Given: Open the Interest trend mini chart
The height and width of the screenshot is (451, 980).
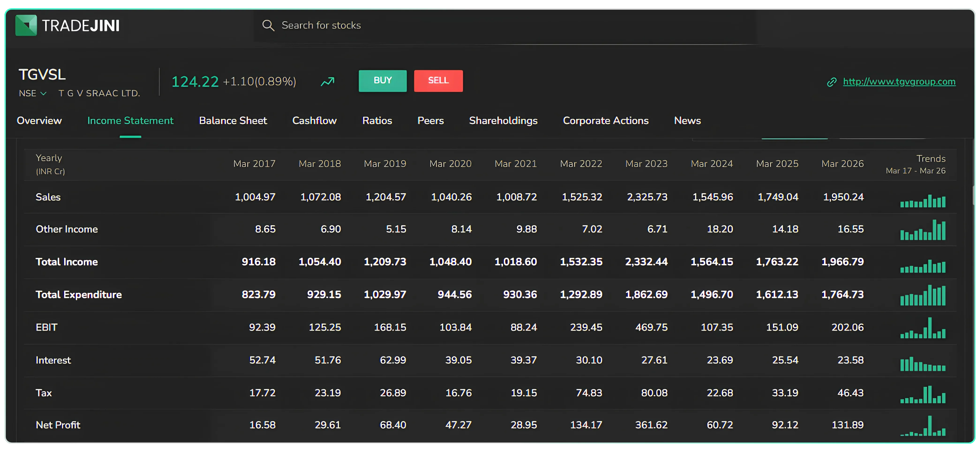Looking at the screenshot, I should [x=923, y=364].
